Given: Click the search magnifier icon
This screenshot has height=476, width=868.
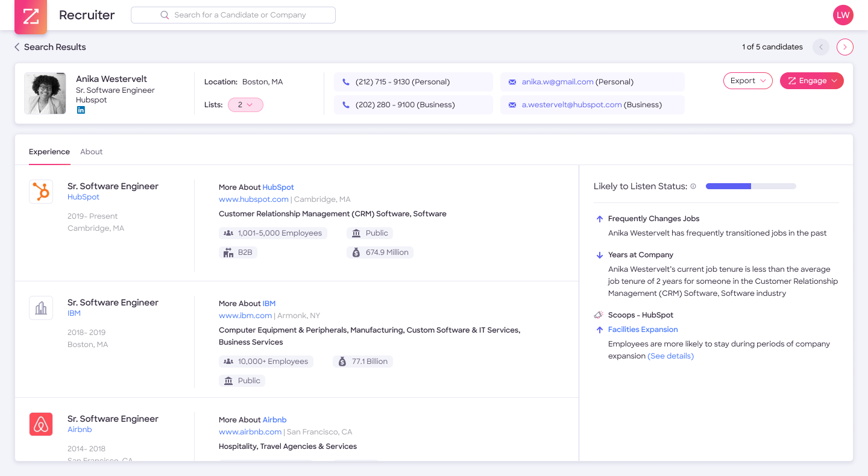Looking at the screenshot, I should 165,15.
